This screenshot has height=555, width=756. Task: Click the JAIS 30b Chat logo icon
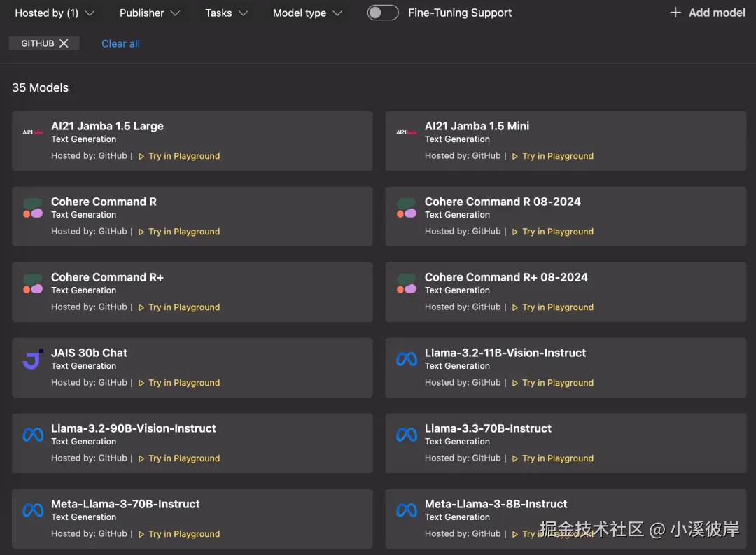tap(33, 360)
